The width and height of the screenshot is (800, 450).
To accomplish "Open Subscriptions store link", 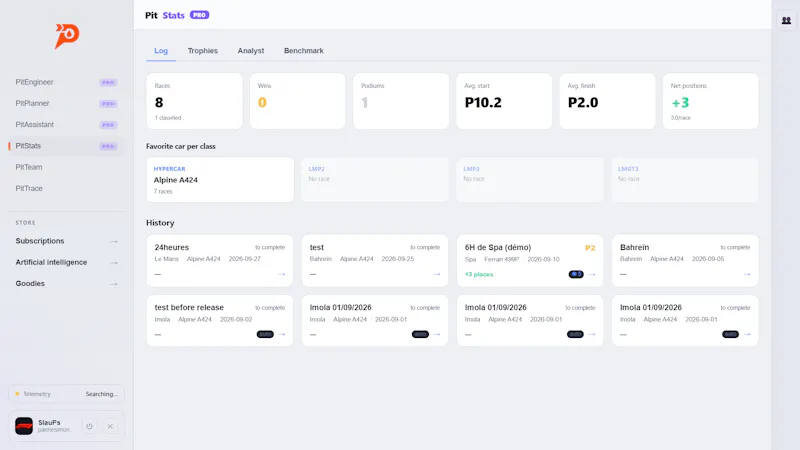I will [x=66, y=241].
